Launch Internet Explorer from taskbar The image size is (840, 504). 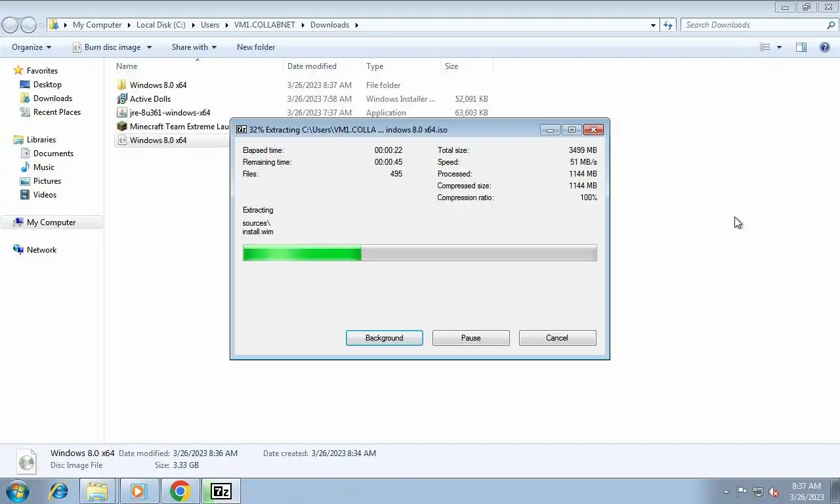point(59,491)
